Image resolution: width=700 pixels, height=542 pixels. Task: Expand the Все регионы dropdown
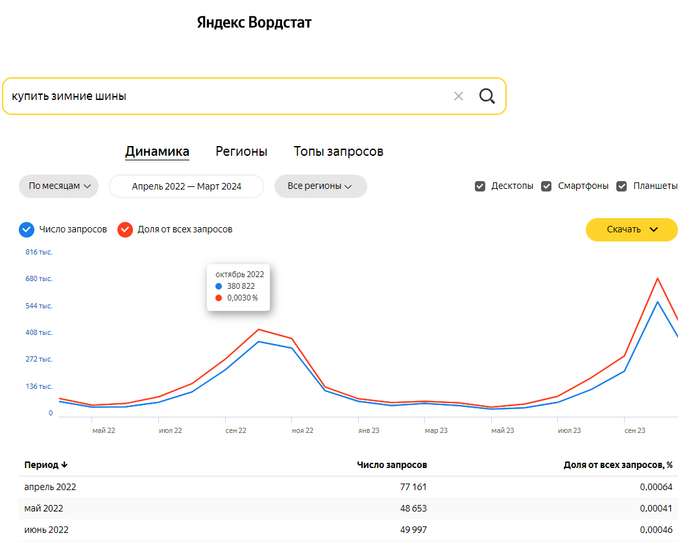[320, 186]
